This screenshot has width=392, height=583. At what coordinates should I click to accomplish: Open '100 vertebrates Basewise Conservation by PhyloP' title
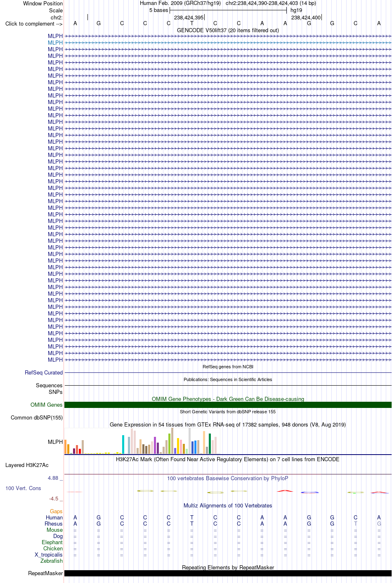(x=228, y=478)
